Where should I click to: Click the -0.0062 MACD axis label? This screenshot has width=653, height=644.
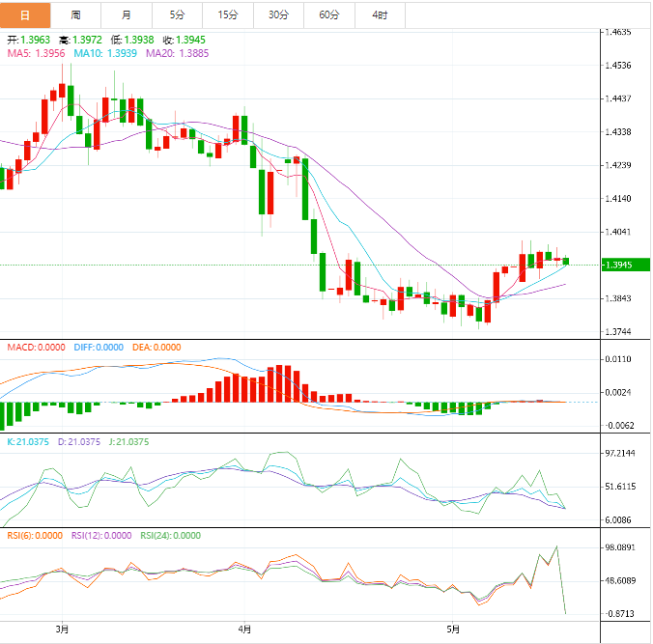[x=620, y=426]
